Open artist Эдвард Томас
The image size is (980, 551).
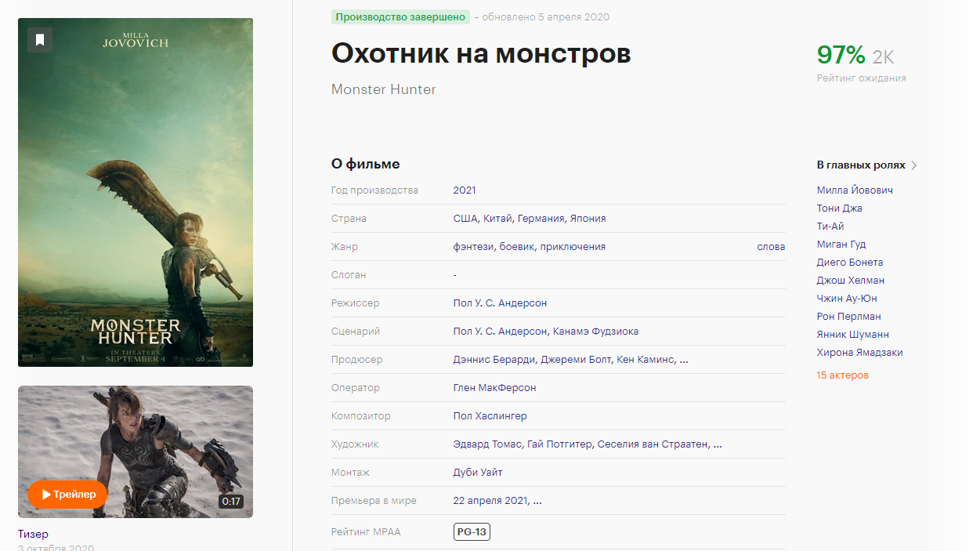[486, 444]
